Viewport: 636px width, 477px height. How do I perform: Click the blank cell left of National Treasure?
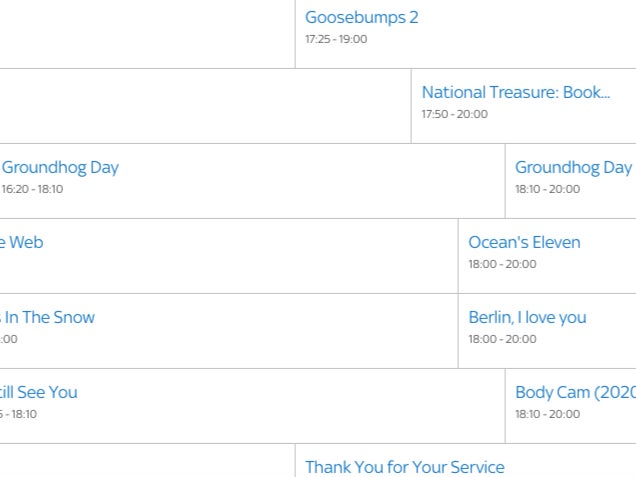[x=205, y=106]
